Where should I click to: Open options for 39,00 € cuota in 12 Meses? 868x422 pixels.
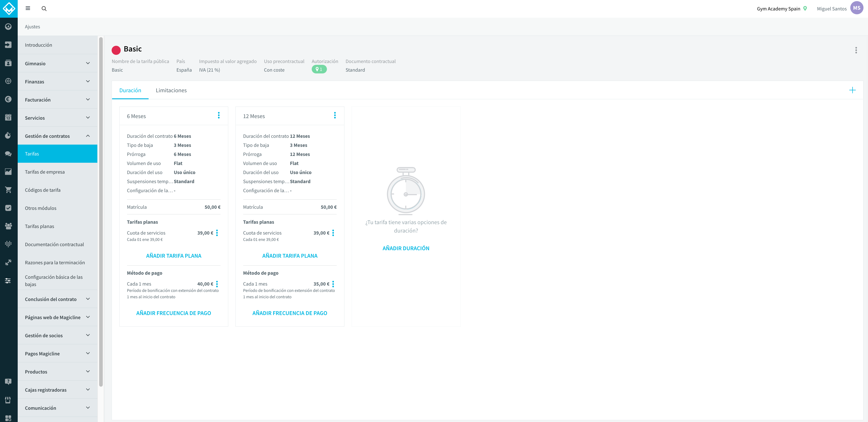tap(333, 233)
